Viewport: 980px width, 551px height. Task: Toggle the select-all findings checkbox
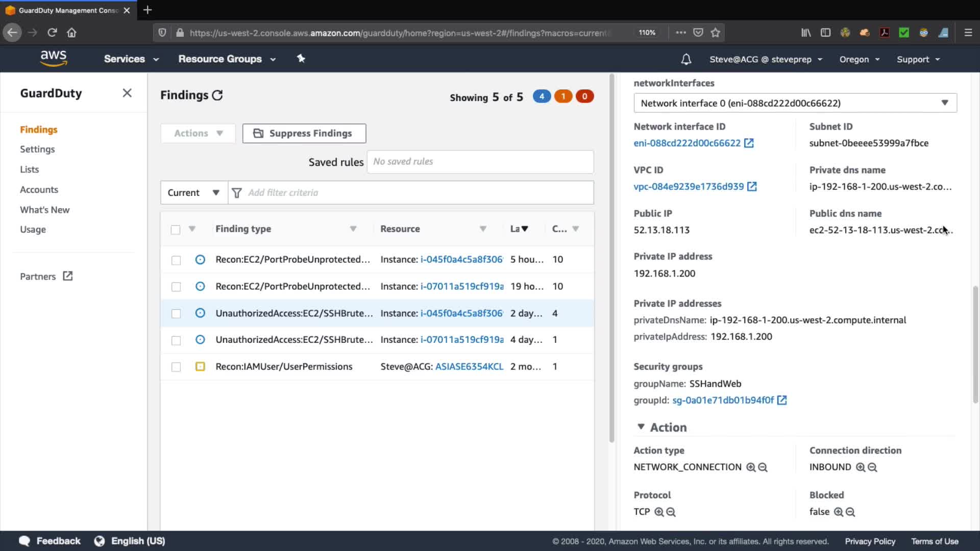coord(176,230)
